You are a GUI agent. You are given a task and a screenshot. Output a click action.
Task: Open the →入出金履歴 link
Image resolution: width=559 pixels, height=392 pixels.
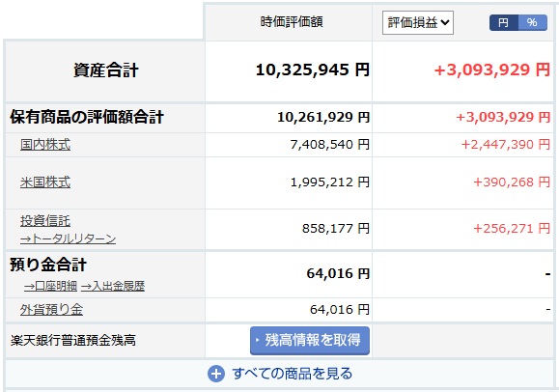tap(113, 286)
